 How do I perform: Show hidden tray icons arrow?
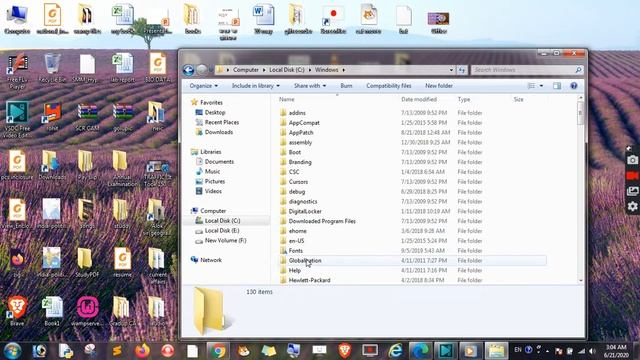tap(547, 351)
